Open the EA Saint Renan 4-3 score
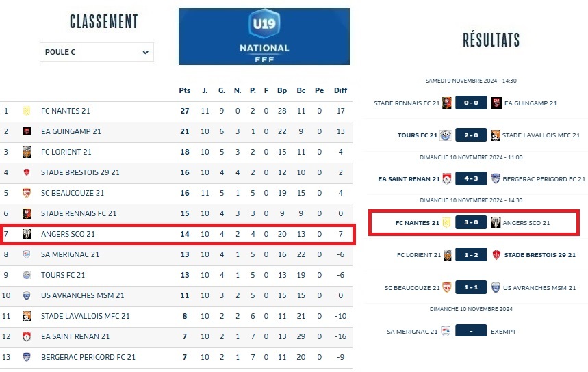 click(x=470, y=179)
